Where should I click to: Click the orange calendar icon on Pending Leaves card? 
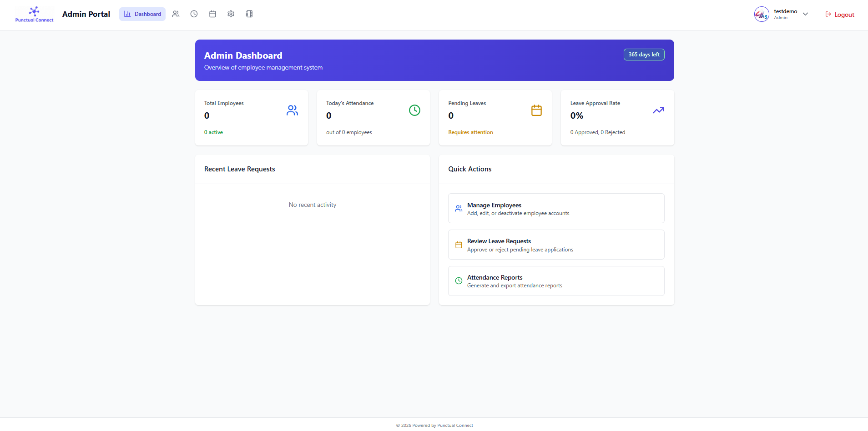click(x=536, y=110)
